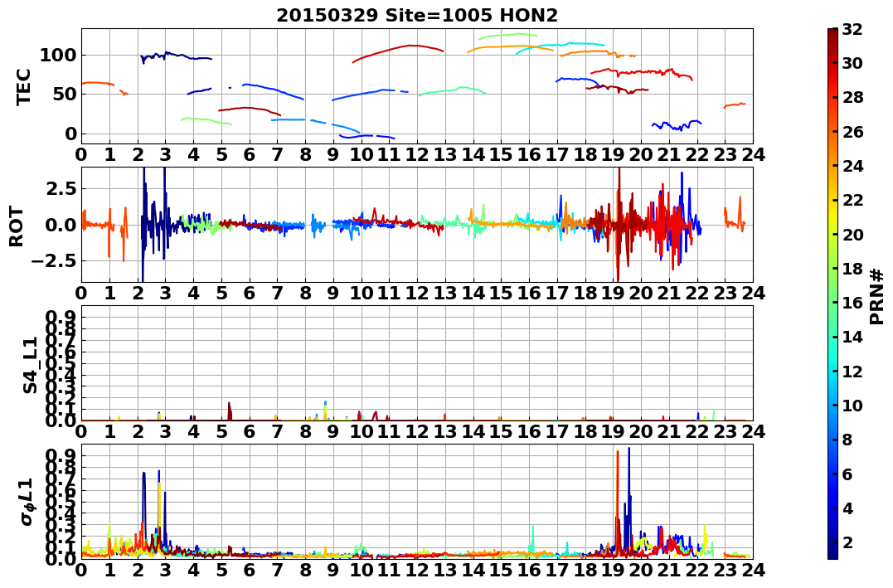Click the TEC y-axis label
Viewport: 893px width, 588px height.
click(22, 87)
